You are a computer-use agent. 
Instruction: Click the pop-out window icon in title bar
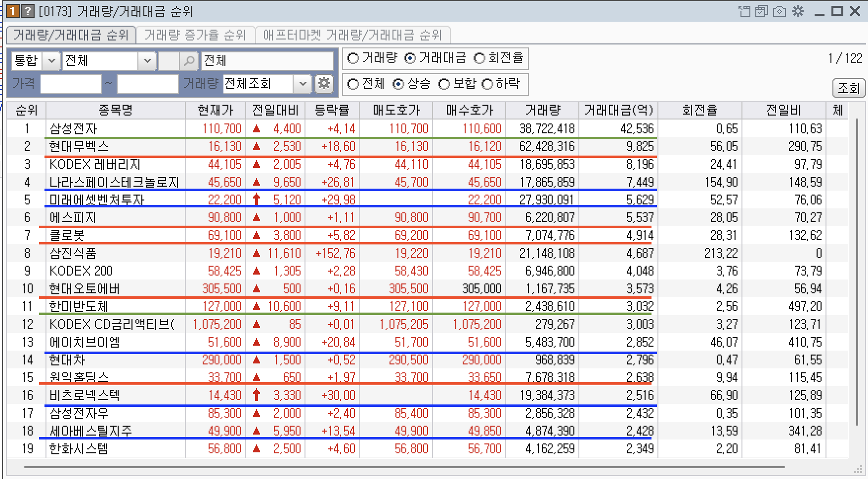(x=744, y=11)
